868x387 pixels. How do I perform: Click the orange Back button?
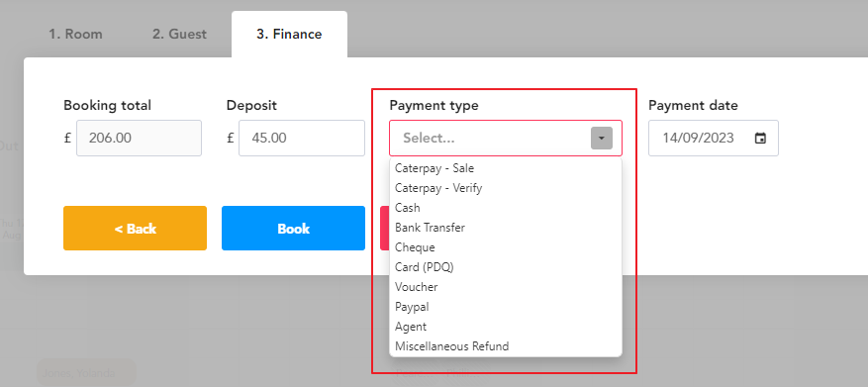(135, 228)
